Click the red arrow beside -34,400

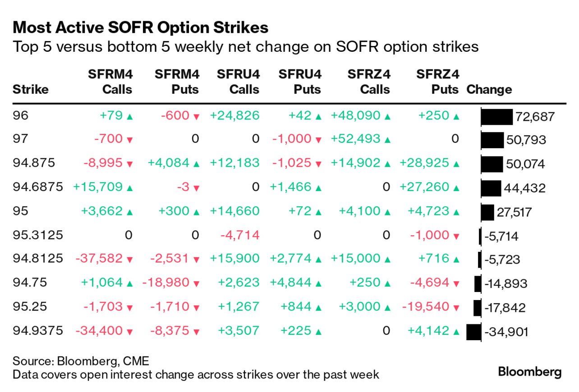click(130, 332)
